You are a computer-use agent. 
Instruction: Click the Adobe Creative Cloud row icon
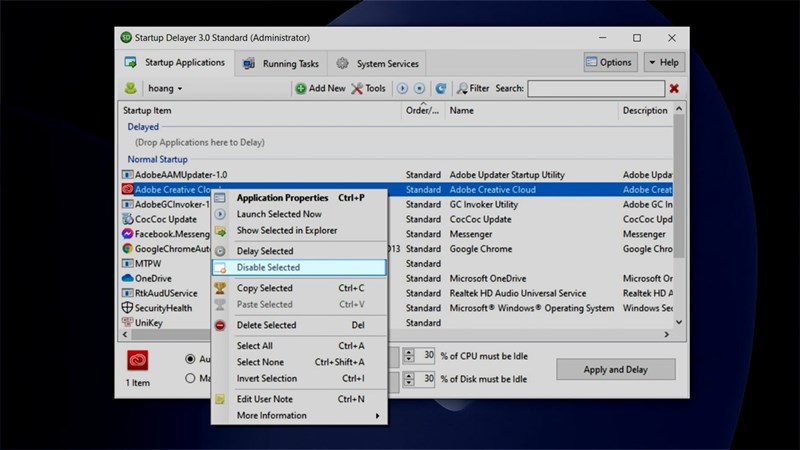click(x=127, y=189)
